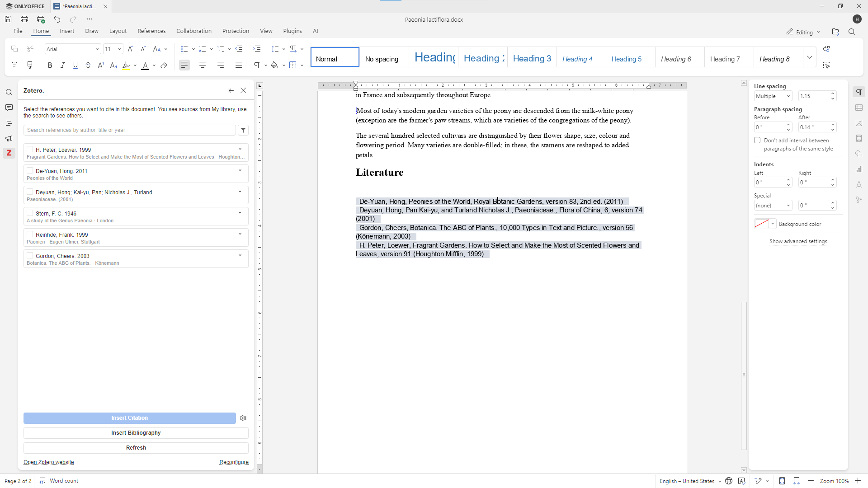Open the Zotero plugin sidebar icon
Image resolution: width=868 pixels, height=488 pixels.
pyautogui.click(x=9, y=153)
